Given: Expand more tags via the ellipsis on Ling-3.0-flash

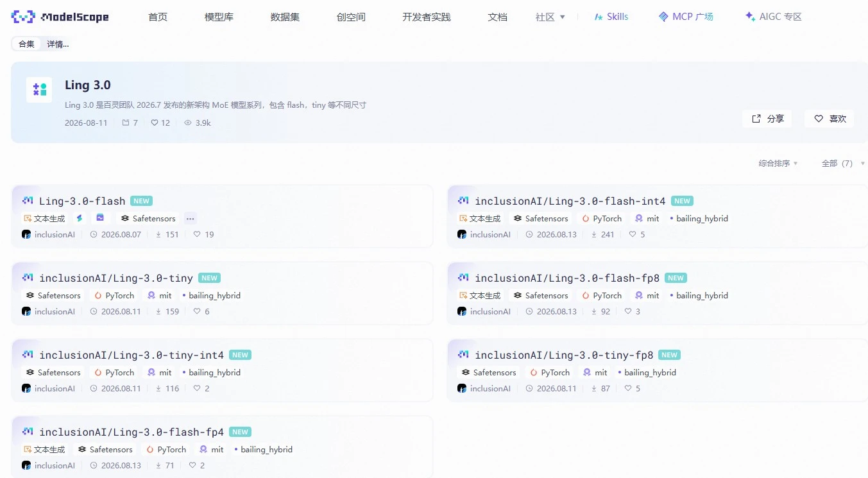Looking at the screenshot, I should click(x=190, y=218).
